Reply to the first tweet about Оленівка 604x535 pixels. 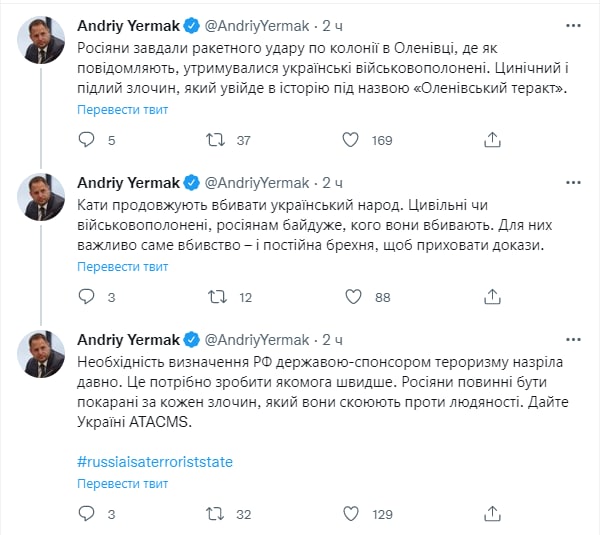86,141
